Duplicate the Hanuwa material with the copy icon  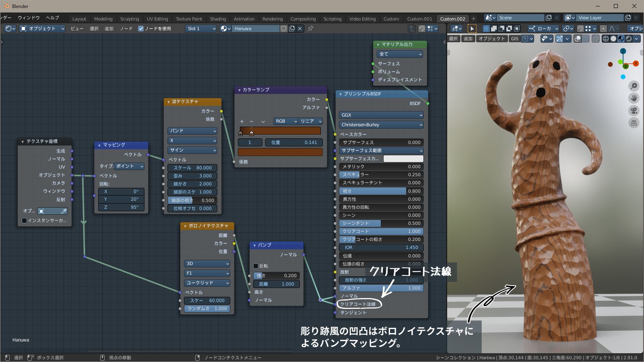point(292,29)
